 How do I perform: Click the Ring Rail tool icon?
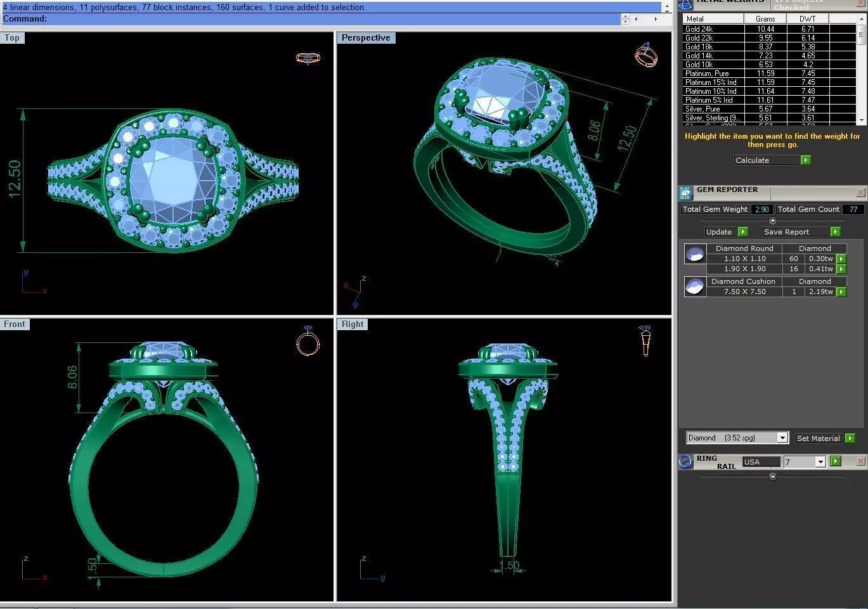click(x=685, y=462)
